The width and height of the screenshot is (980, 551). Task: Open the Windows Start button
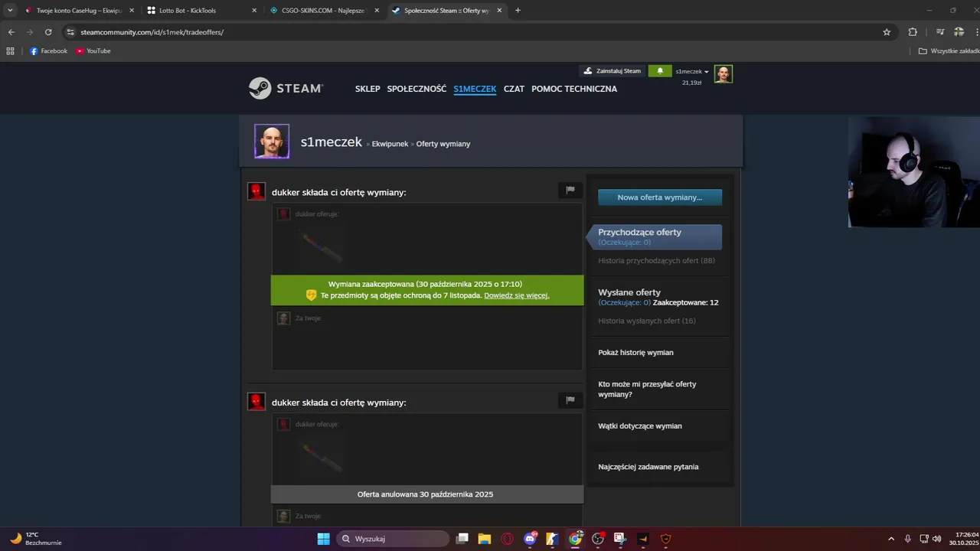324,539
